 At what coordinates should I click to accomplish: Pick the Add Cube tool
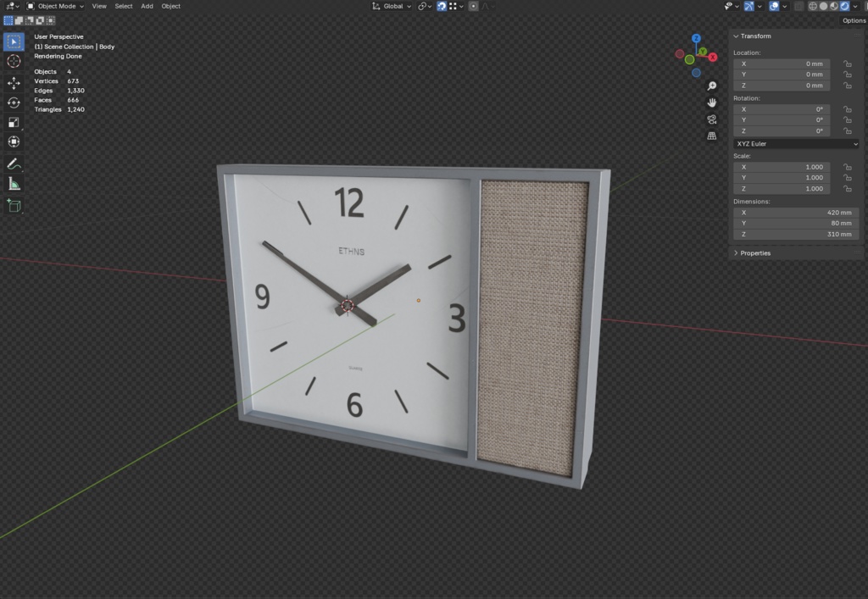coord(14,206)
